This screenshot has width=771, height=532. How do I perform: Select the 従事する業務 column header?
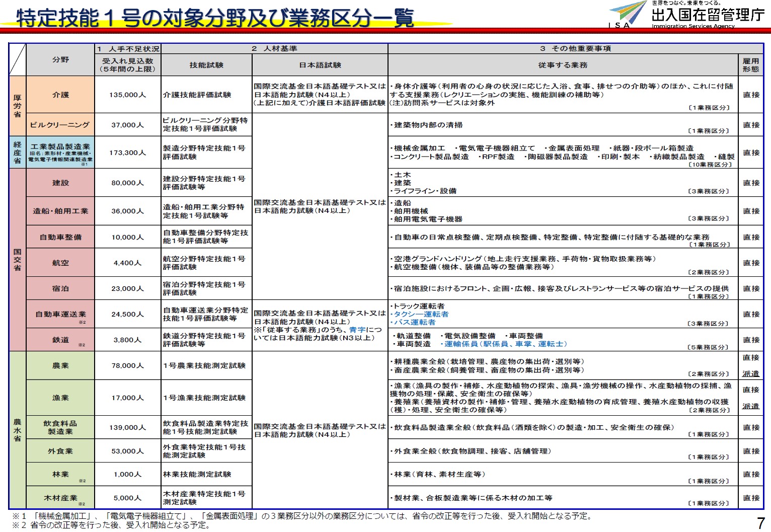point(563,65)
